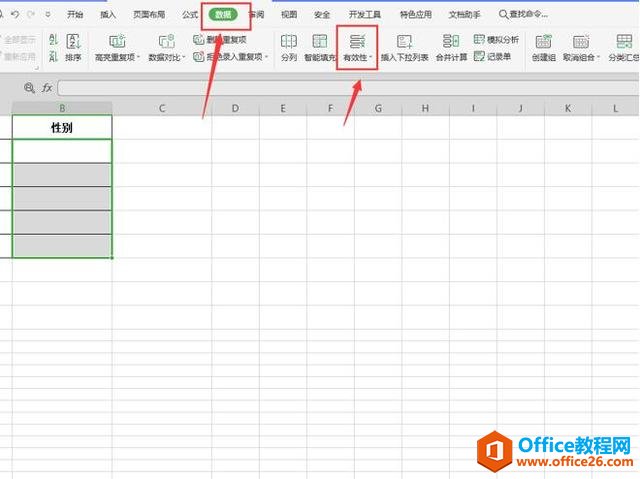This screenshot has width=640, height=479.
Task: Select column J header
Action: pos(520,108)
